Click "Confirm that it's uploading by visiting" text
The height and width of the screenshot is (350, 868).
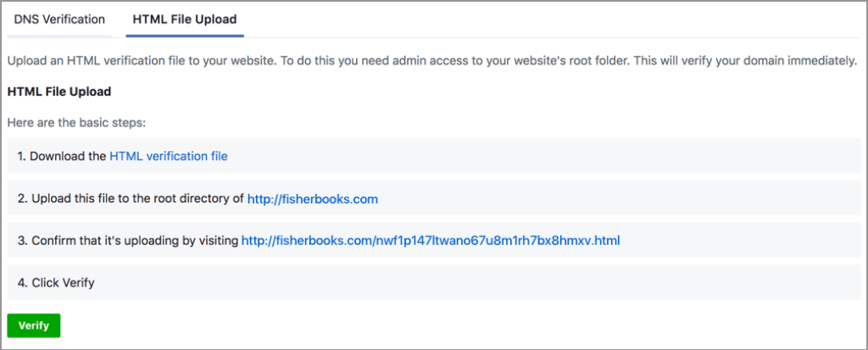pyautogui.click(x=129, y=241)
